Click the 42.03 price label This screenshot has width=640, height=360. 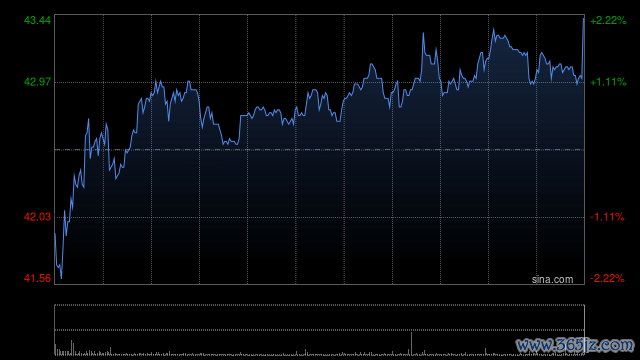pyautogui.click(x=38, y=217)
